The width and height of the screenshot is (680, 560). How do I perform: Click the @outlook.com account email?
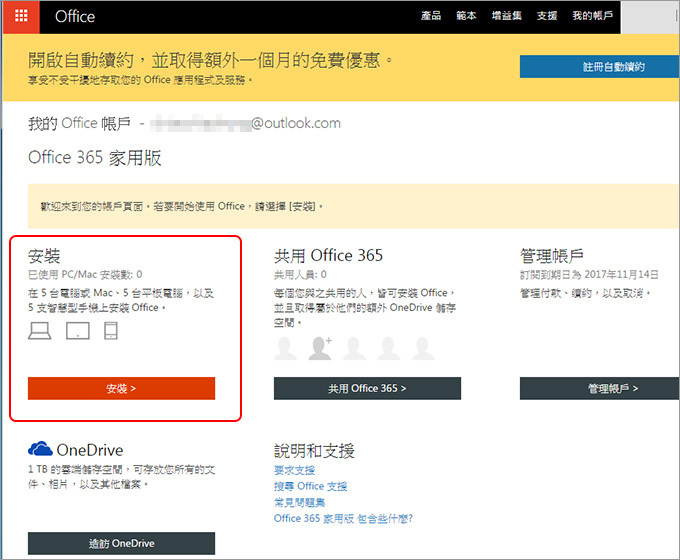246,123
